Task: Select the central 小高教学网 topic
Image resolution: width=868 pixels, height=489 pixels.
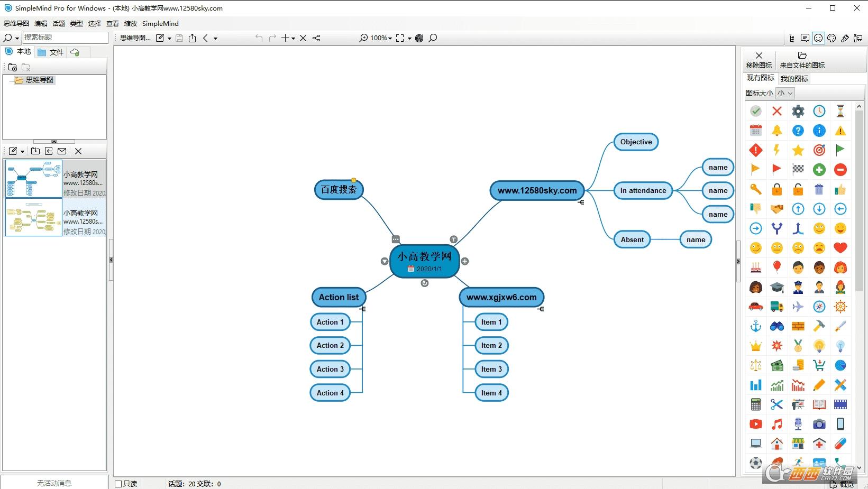Action: [x=424, y=261]
